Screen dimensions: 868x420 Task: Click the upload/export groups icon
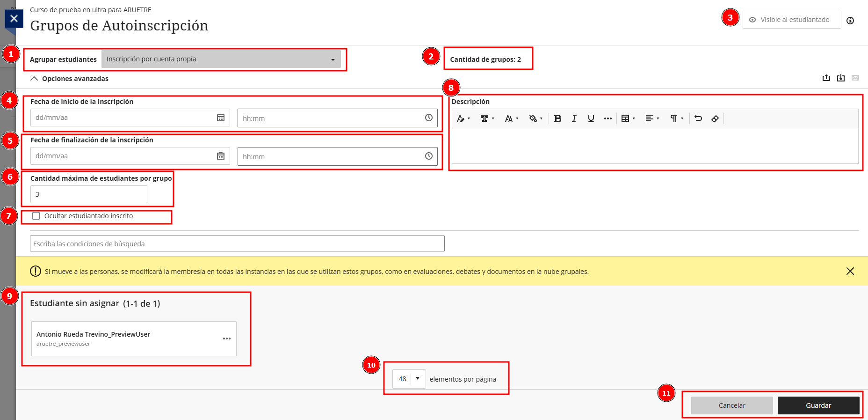click(x=826, y=78)
